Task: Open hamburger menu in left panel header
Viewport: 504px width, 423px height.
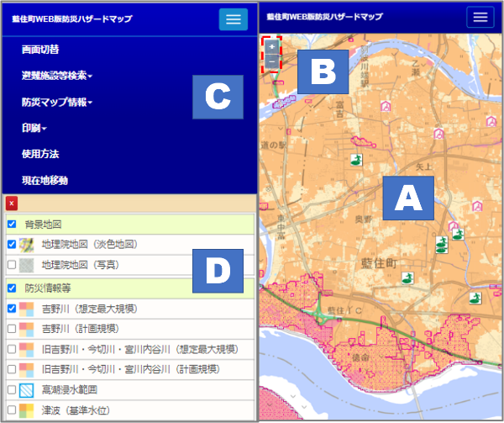Action: [x=234, y=19]
